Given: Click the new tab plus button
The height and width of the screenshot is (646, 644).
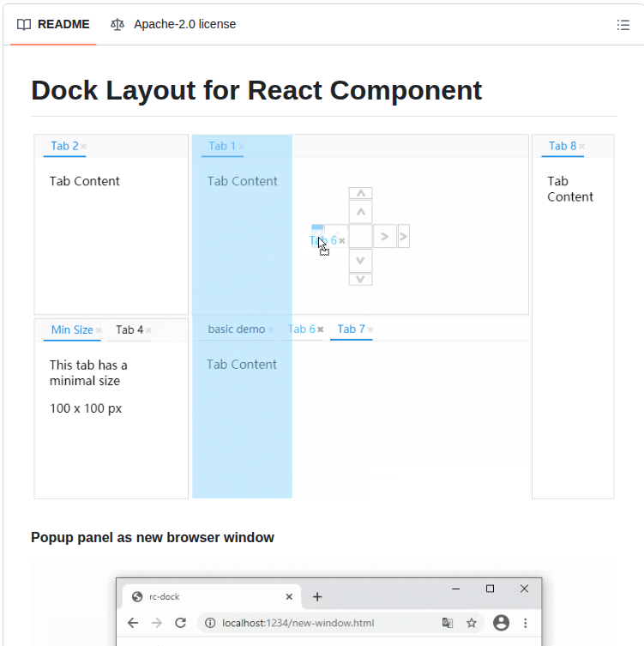Looking at the screenshot, I should (317, 596).
